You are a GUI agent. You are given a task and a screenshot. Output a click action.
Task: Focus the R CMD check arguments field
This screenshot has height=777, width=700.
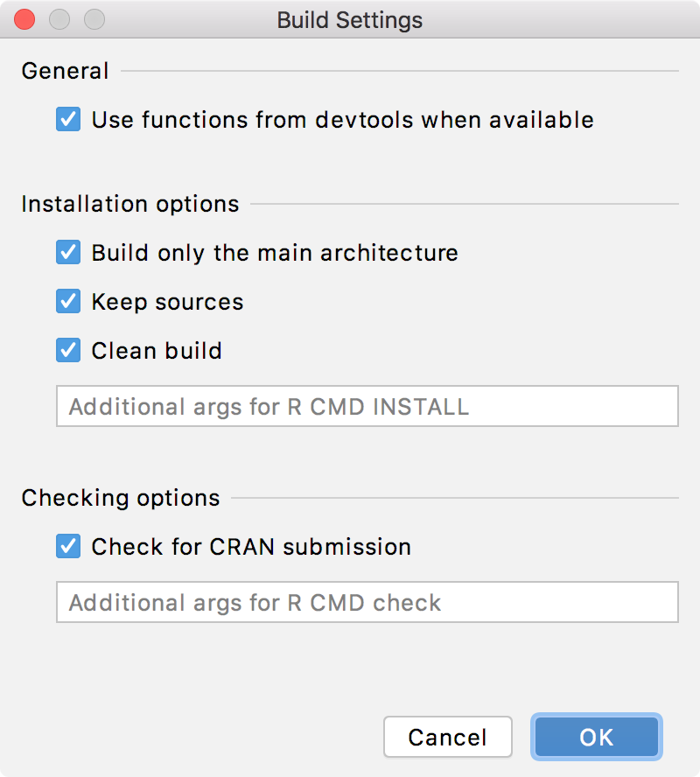point(367,602)
